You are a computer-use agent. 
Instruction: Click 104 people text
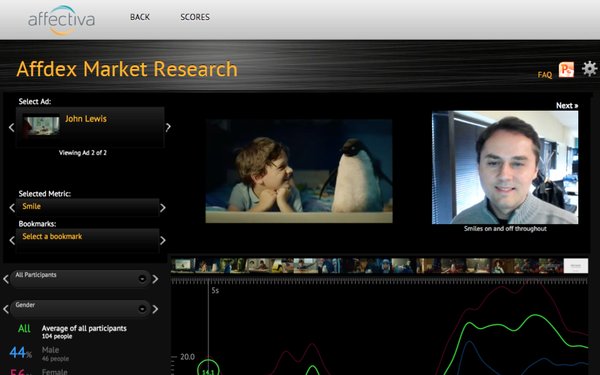[x=57, y=336]
